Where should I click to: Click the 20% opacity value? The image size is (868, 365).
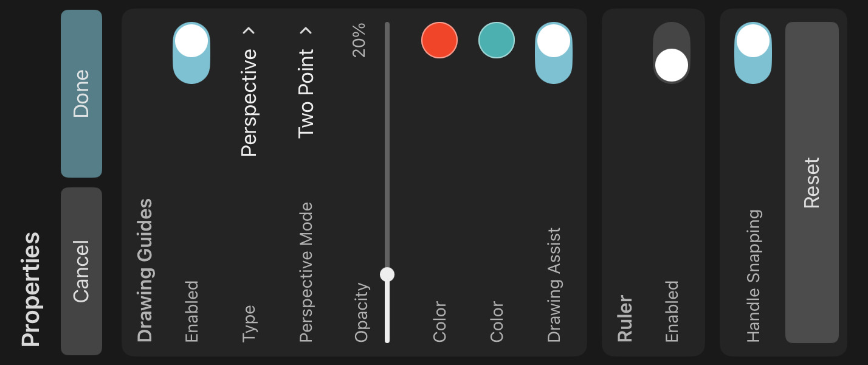(x=359, y=40)
